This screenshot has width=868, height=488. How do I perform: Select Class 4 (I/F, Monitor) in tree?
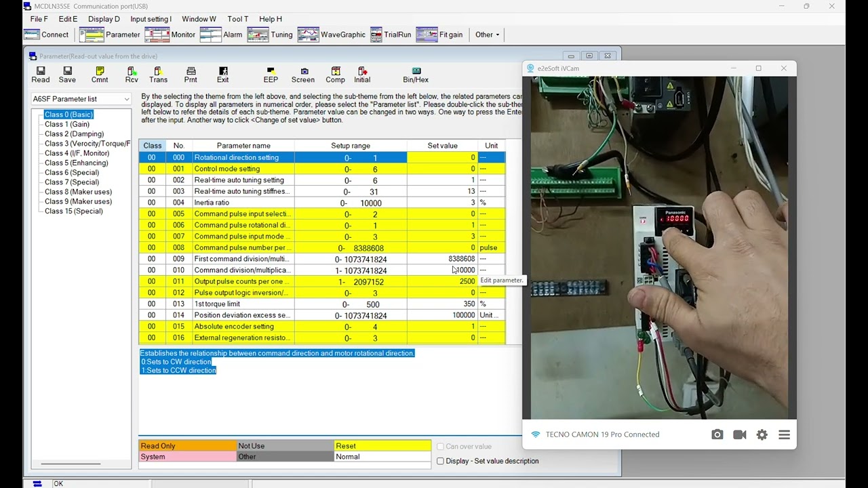(77, 153)
